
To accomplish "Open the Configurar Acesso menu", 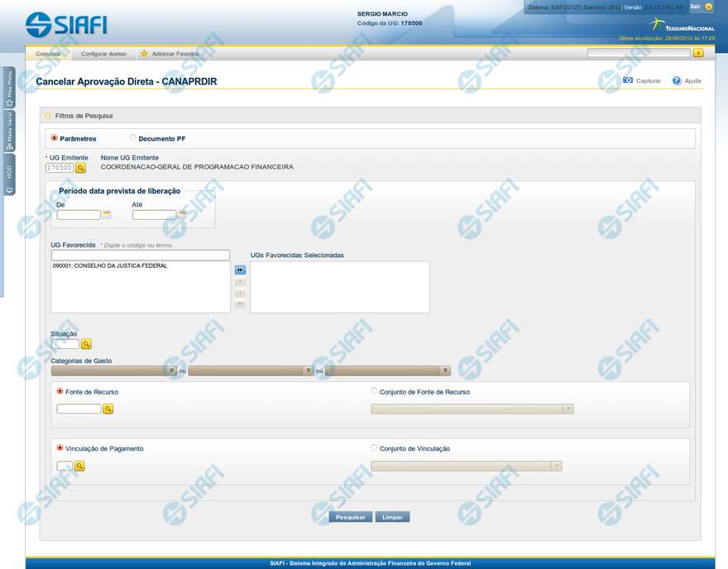I will point(103,54).
